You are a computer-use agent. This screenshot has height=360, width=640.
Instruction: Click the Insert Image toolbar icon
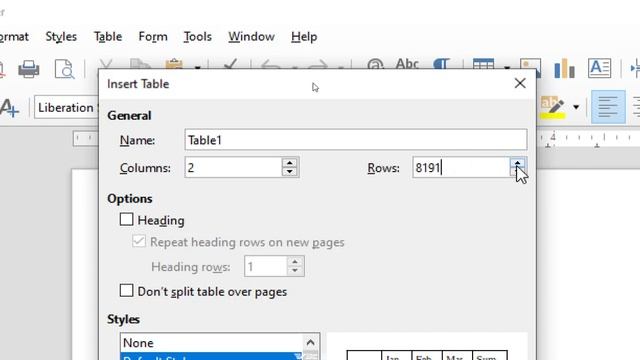click(531, 67)
